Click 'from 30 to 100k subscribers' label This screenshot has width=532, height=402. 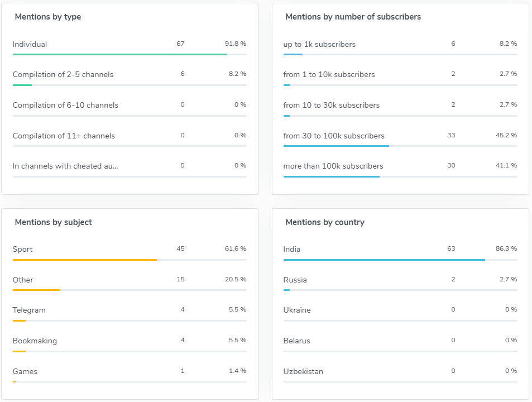pos(333,136)
